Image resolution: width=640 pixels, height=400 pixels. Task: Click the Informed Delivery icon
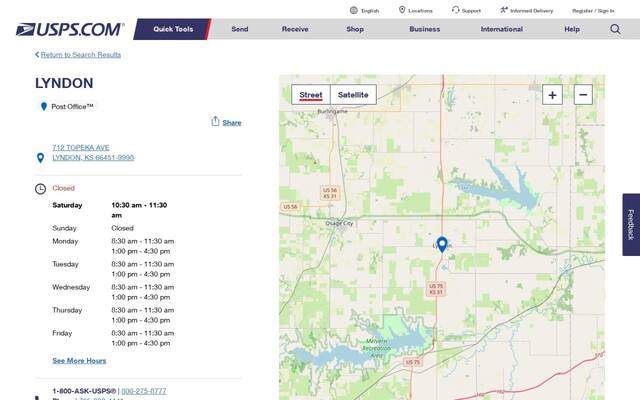pyautogui.click(x=504, y=10)
